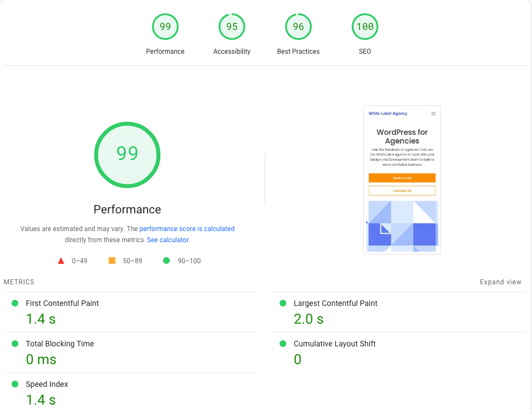This screenshot has height=414, width=532.
Task: Click the Contact Us button in preview
Action: (x=402, y=191)
